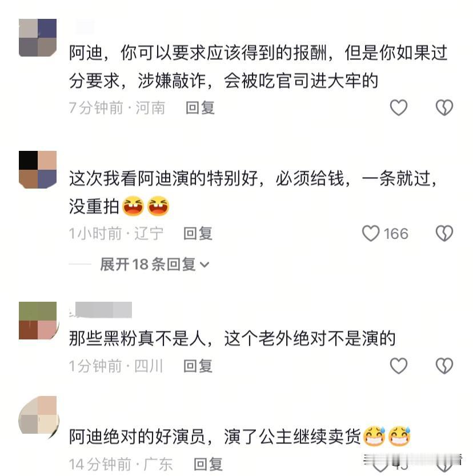
Task: Reply to the 1分钟前 四川 comment
Action: click(198, 366)
